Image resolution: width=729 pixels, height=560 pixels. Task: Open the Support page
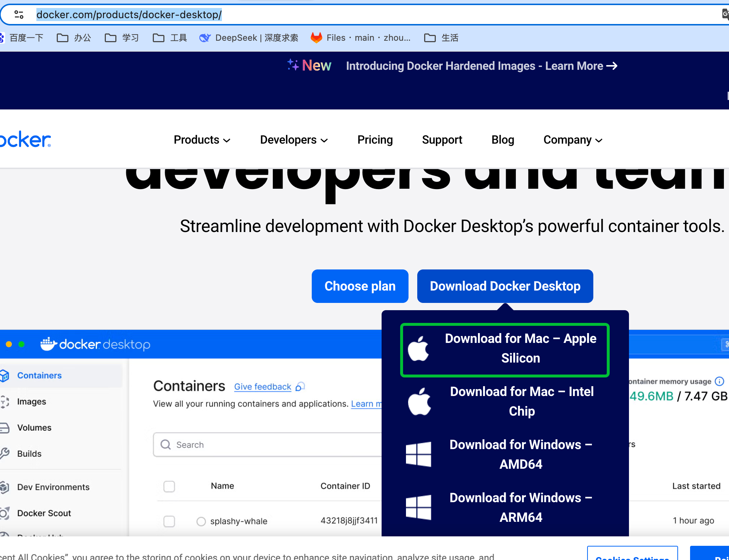pos(442,140)
